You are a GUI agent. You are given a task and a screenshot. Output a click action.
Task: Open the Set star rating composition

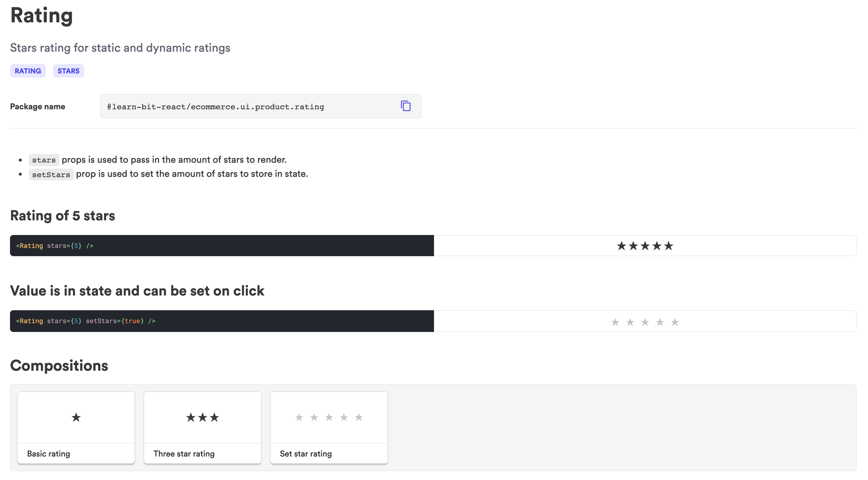(306, 453)
